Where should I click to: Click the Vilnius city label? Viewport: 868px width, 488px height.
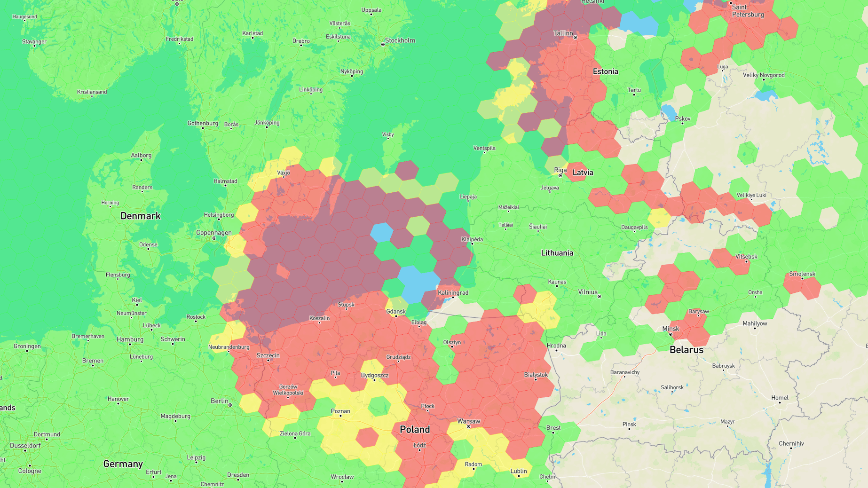point(588,292)
